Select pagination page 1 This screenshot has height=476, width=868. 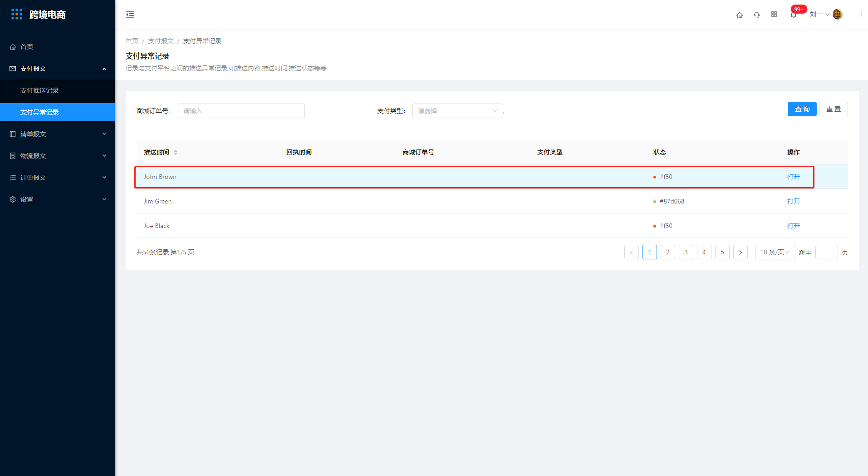click(x=650, y=252)
